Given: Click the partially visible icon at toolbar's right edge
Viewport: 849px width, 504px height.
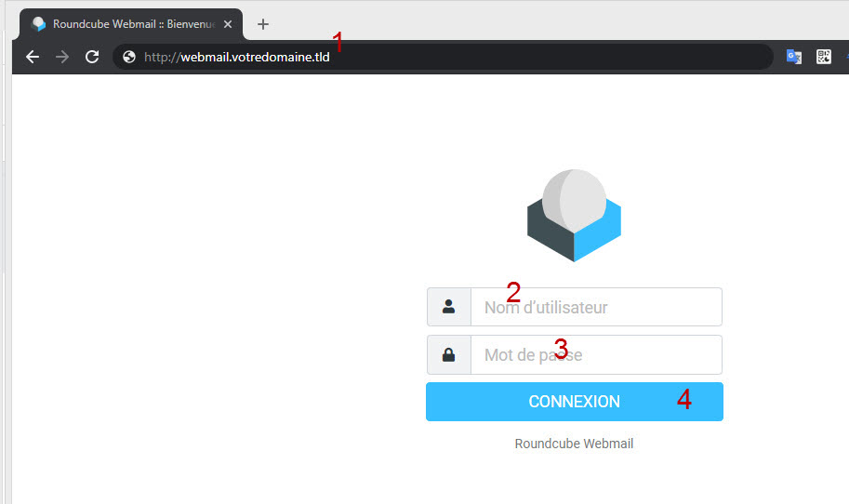Looking at the screenshot, I should pyautogui.click(x=845, y=57).
